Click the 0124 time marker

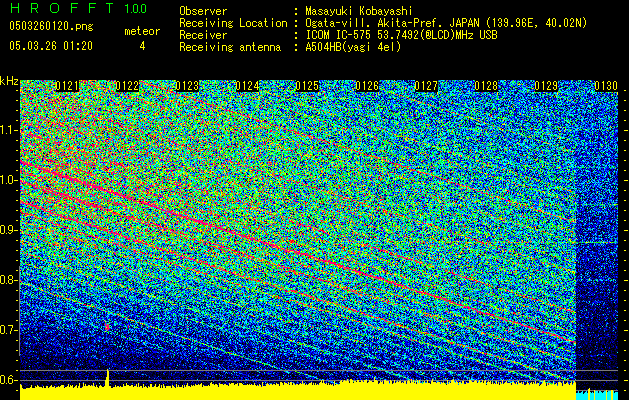click(247, 86)
